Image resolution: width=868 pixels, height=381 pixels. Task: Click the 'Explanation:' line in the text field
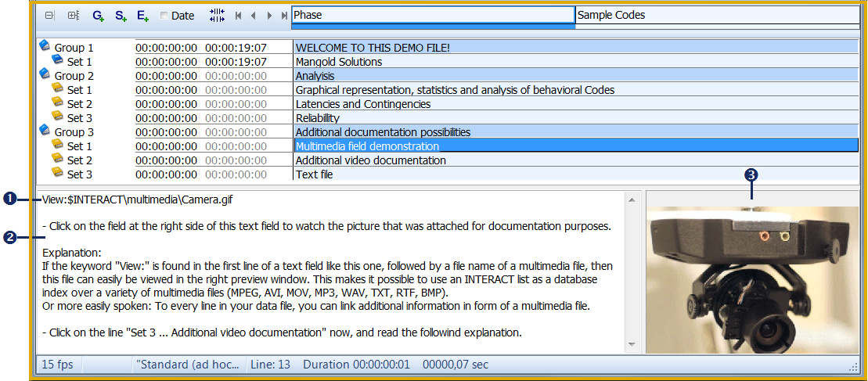click(x=72, y=253)
